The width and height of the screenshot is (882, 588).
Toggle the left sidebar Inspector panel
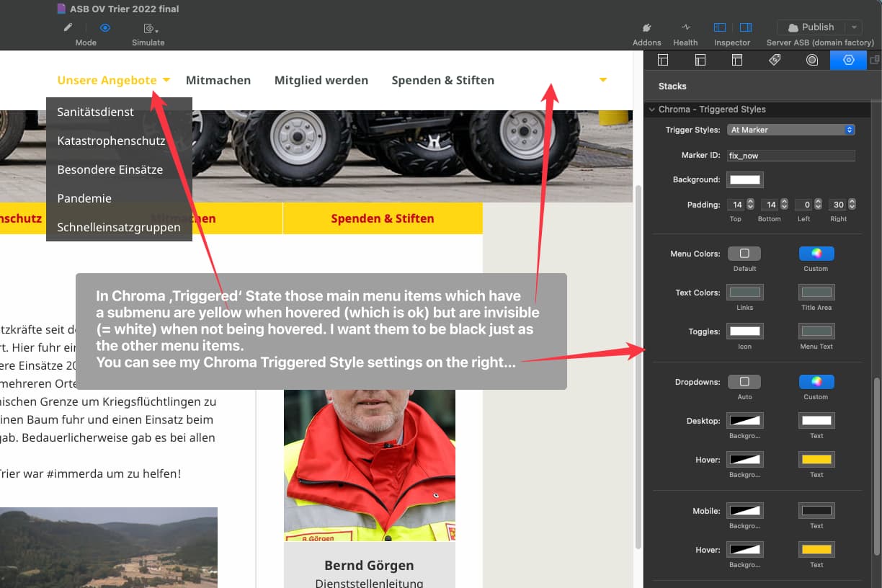click(719, 27)
